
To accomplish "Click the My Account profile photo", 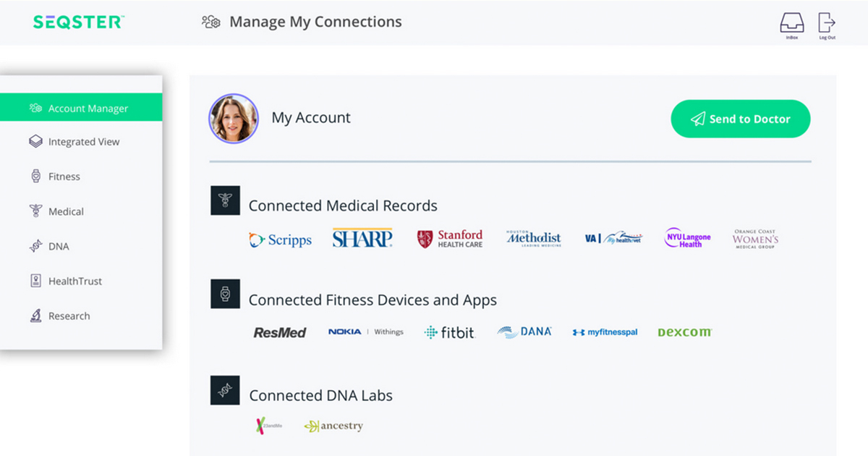I will point(234,118).
